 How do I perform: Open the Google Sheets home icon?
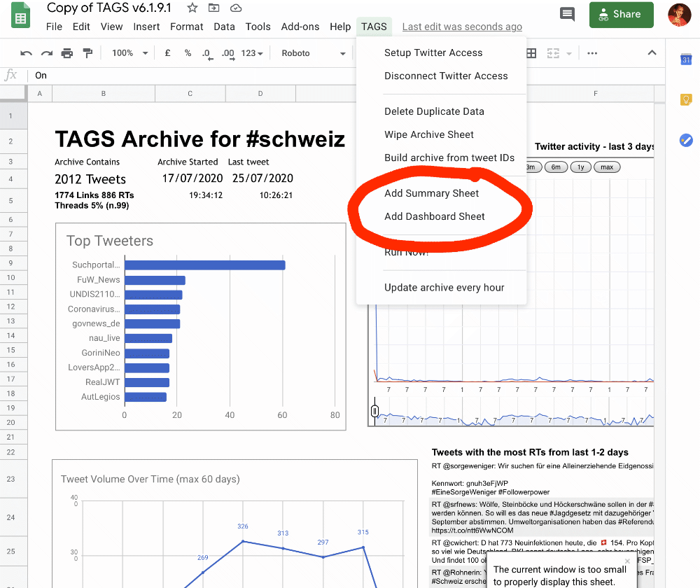point(20,15)
